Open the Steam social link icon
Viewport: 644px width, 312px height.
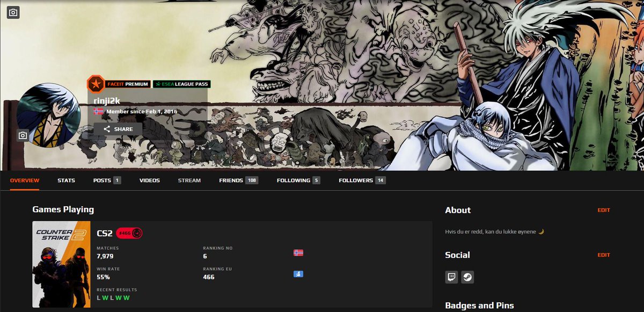pyautogui.click(x=468, y=278)
